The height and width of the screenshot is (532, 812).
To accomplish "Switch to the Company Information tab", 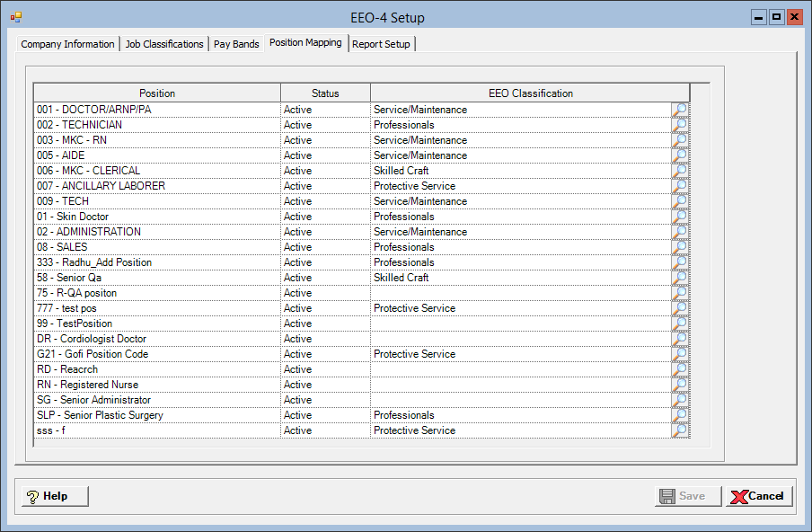I will [x=68, y=44].
